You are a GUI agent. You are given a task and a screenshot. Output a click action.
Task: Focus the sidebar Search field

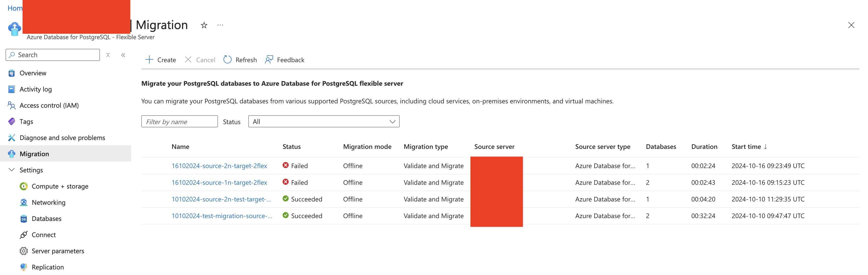point(52,55)
